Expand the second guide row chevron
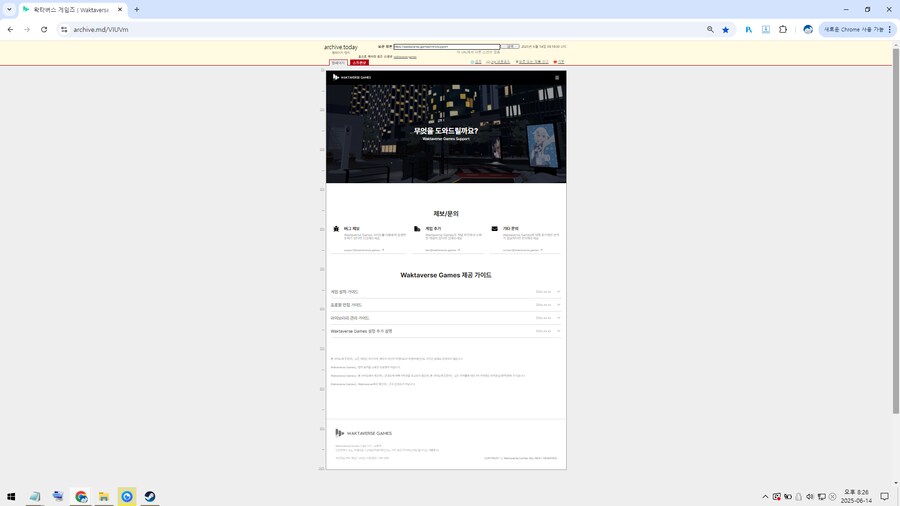Image resolution: width=900 pixels, height=506 pixels. pos(558,305)
